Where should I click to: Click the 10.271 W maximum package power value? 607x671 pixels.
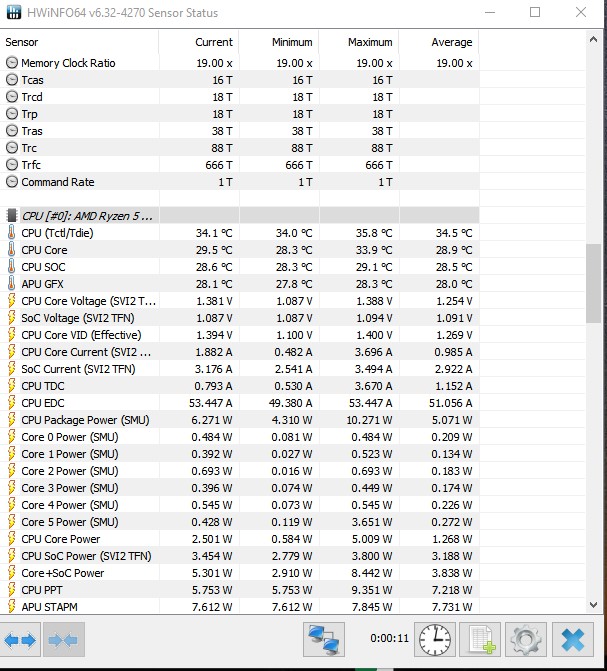tap(369, 420)
